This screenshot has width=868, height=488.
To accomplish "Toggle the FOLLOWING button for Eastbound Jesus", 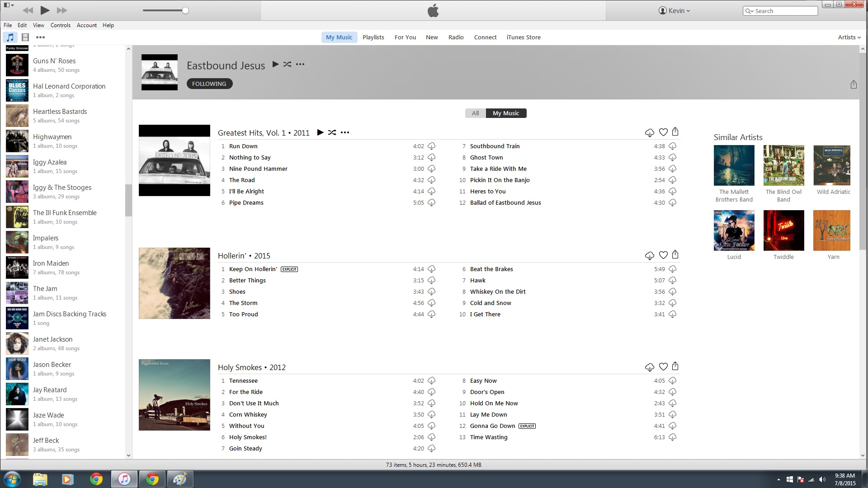I will (209, 84).
